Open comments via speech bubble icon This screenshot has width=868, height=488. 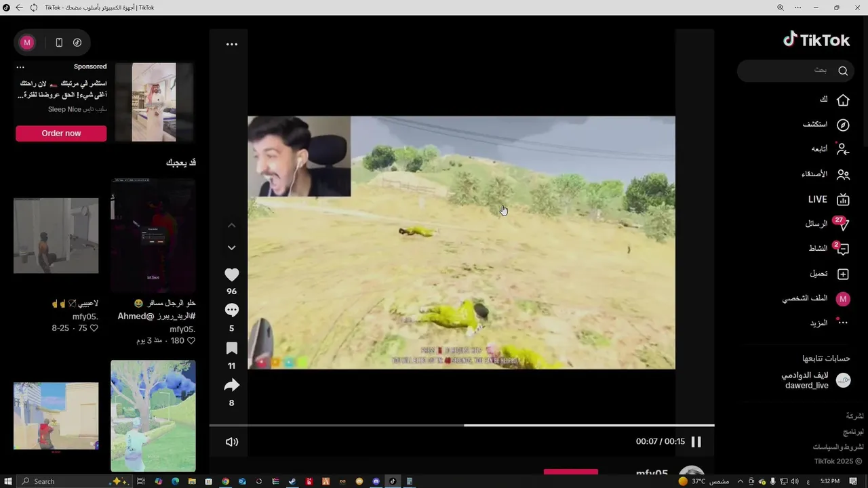(x=232, y=310)
